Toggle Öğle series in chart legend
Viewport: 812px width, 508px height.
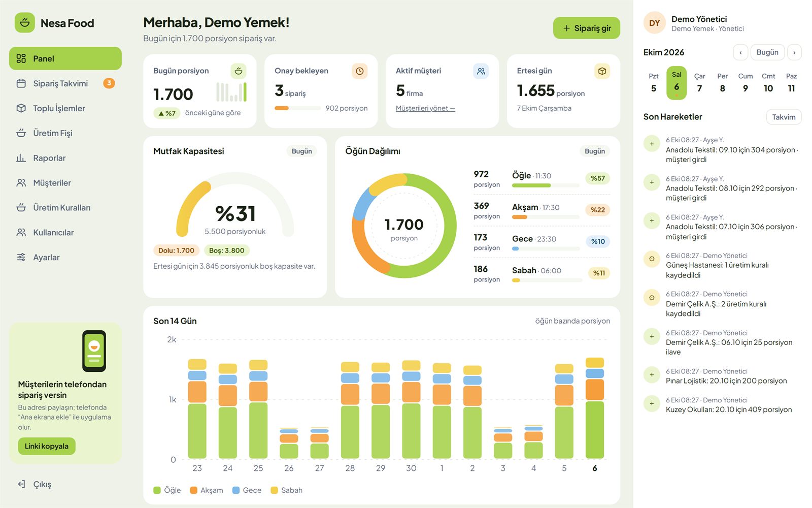tap(167, 490)
